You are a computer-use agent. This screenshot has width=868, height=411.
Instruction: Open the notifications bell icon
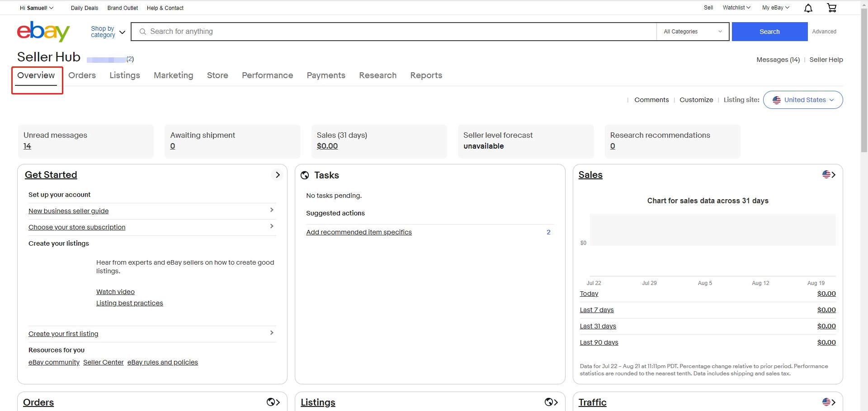tap(808, 8)
